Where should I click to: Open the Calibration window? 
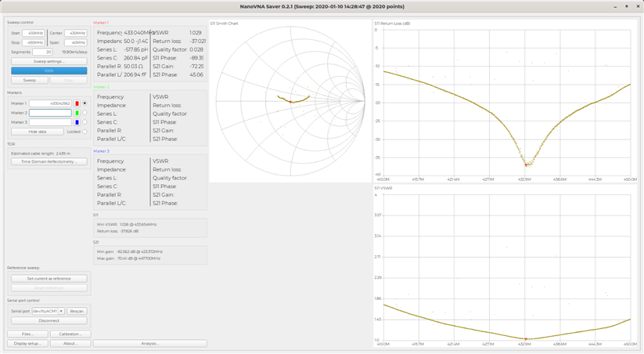click(x=70, y=334)
